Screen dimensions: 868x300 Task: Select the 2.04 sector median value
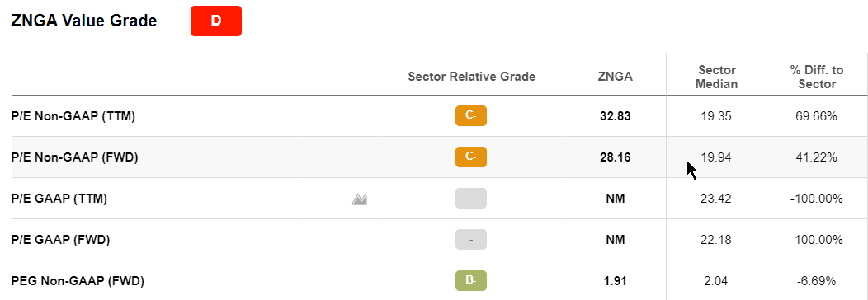(x=716, y=281)
